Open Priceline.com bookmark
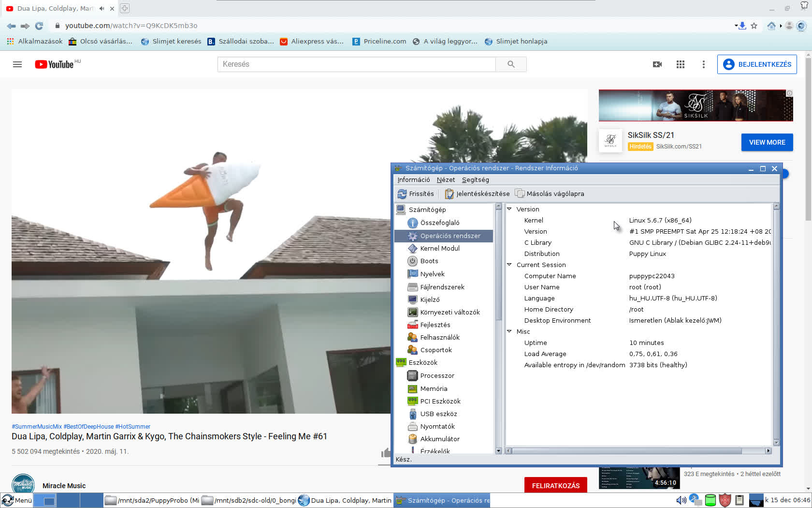 [379, 42]
